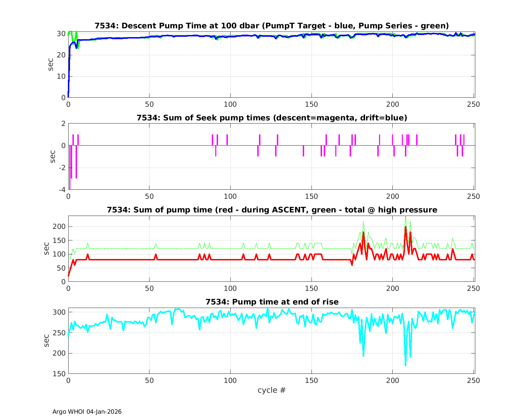Click the Sum of pump time chart title
This screenshot has width=525, height=420.
272,210
